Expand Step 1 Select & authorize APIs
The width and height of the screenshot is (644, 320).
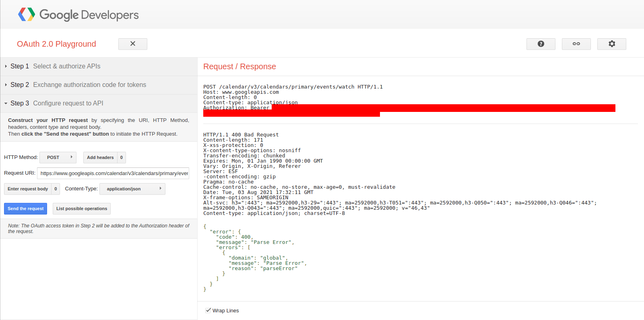pos(99,66)
